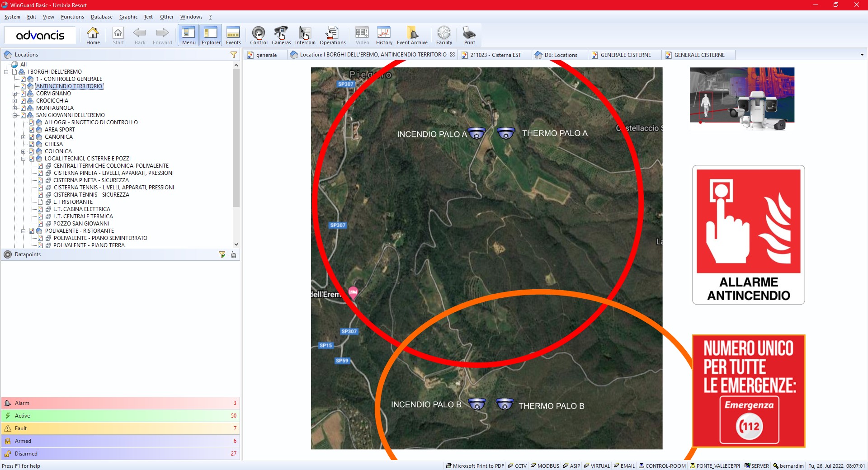This screenshot has height=470, width=868.
Task: Show the Armed list with 6 entries
Action: (x=121, y=441)
